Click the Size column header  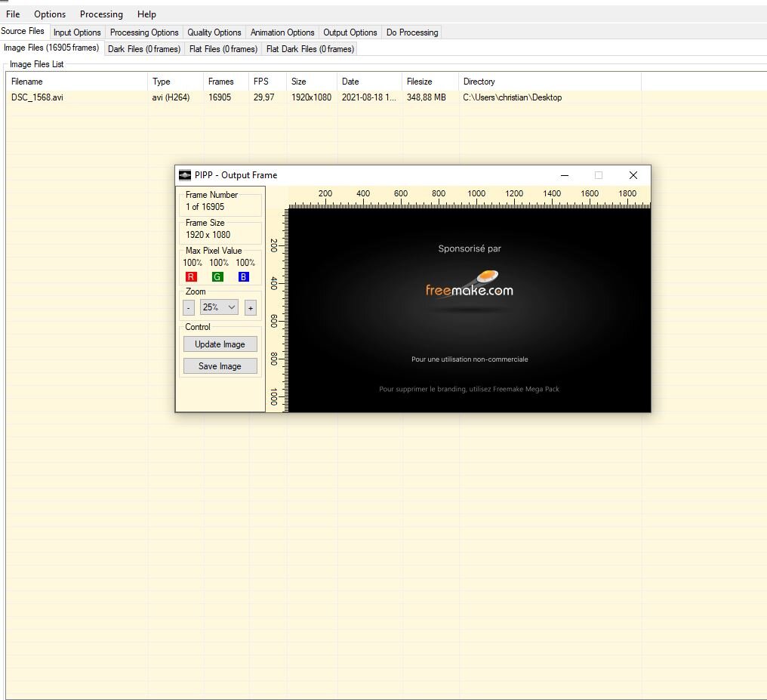(x=312, y=82)
